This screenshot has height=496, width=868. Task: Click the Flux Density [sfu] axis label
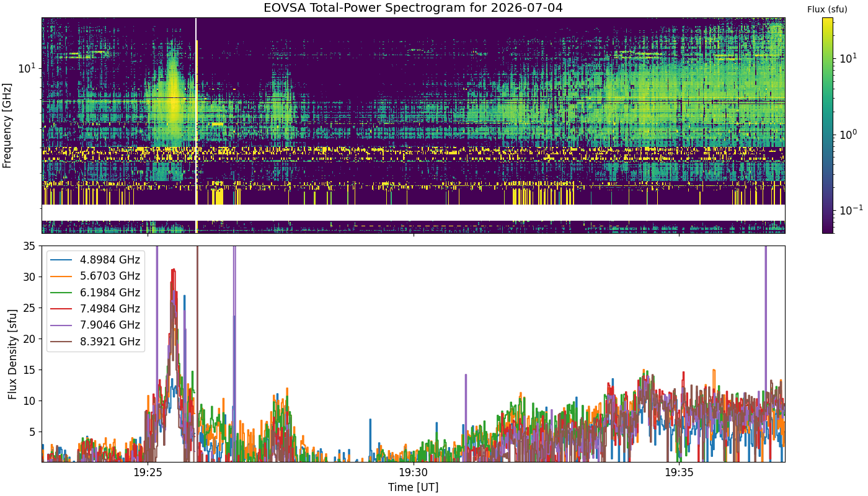[x=13, y=354]
